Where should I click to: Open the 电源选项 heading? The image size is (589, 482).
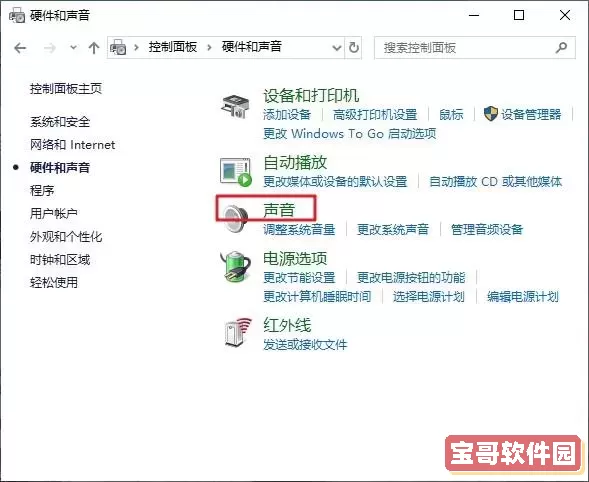click(x=295, y=258)
